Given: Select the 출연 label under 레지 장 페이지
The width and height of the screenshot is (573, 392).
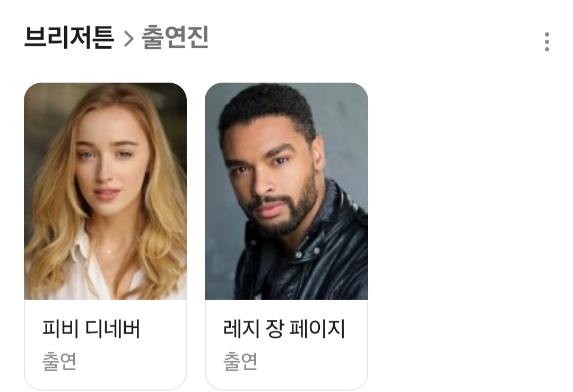Looking at the screenshot, I should 240,361.
